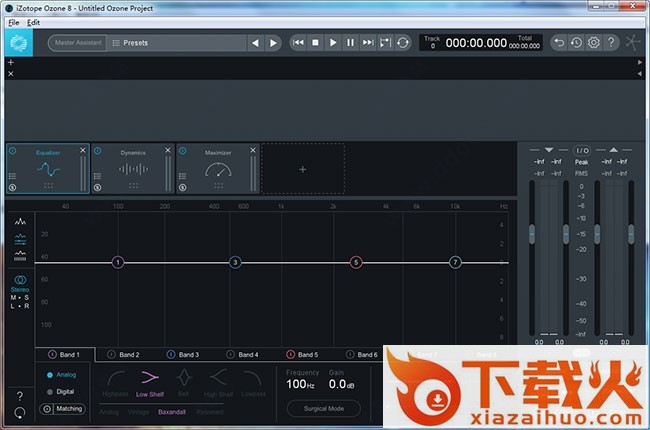Open the Band 4 tab
The image size is (650, 430).
tap(243, 355)
